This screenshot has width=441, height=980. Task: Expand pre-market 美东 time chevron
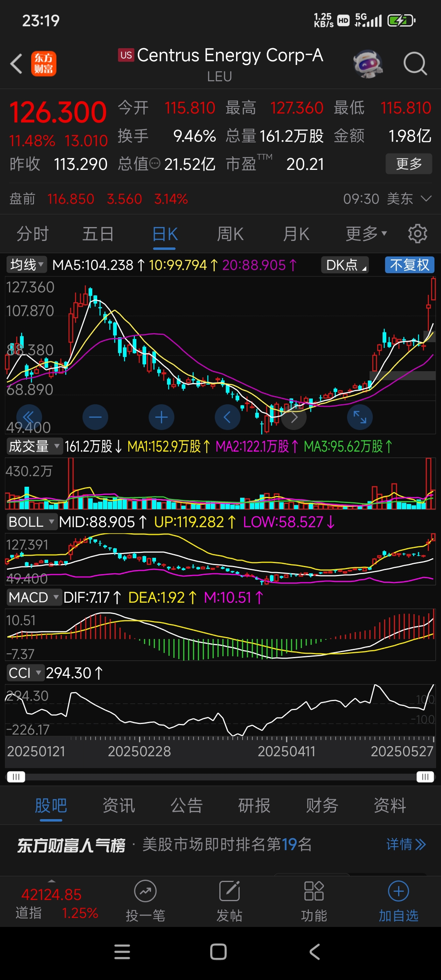click(x=426, y=199)
